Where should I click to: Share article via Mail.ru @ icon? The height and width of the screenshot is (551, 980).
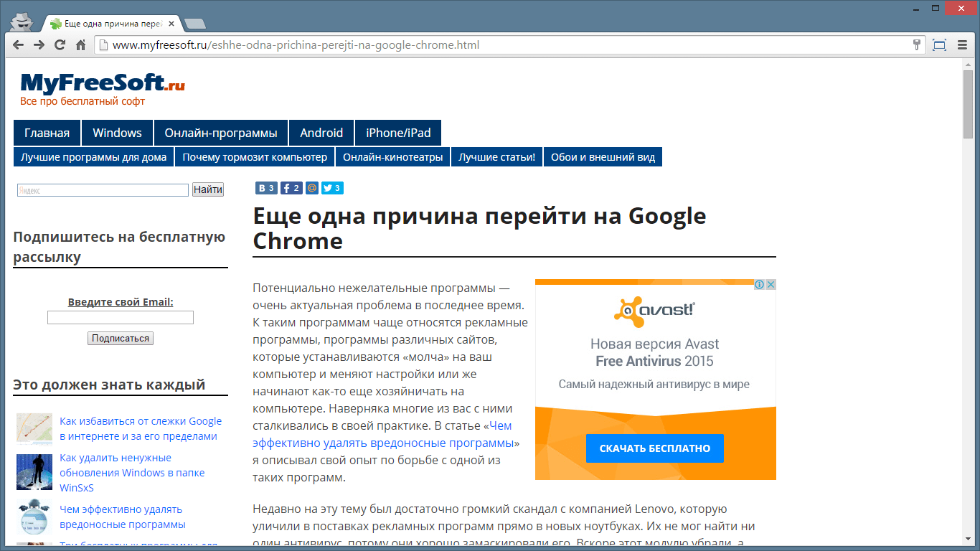[311, 188]
